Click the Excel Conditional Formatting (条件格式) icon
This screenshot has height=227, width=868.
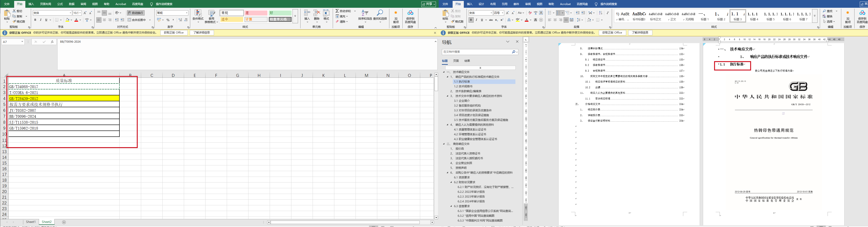[198, 13]
